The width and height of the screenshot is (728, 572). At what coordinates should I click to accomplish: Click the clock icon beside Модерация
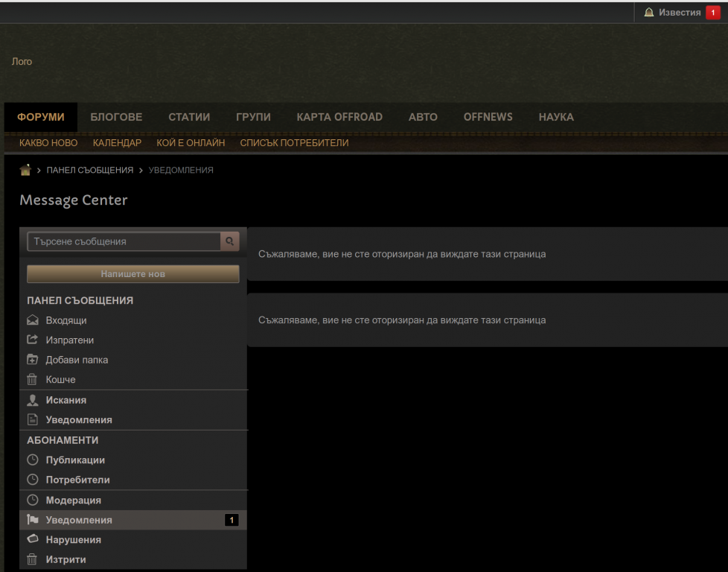(33, 500)
